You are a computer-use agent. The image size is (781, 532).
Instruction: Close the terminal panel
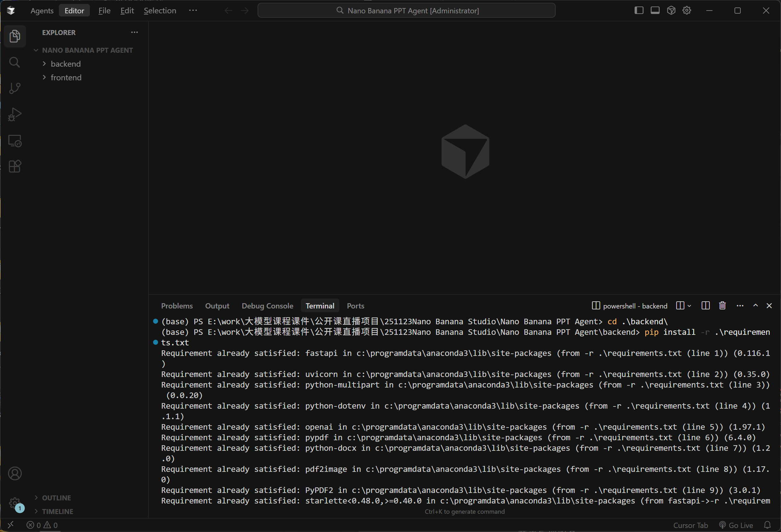(x=769, y=305)
